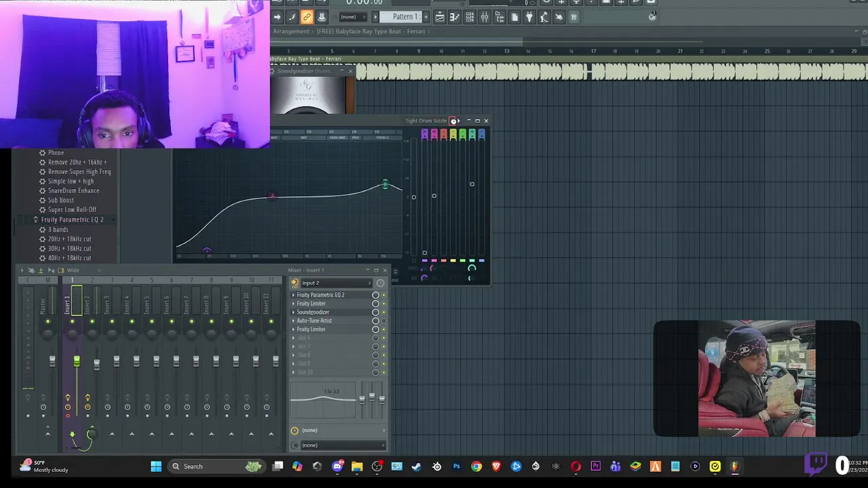The width and height of the screenshot is (868, 488).
Task: Click the tempo tapper icon
Action: coord(544,17)
